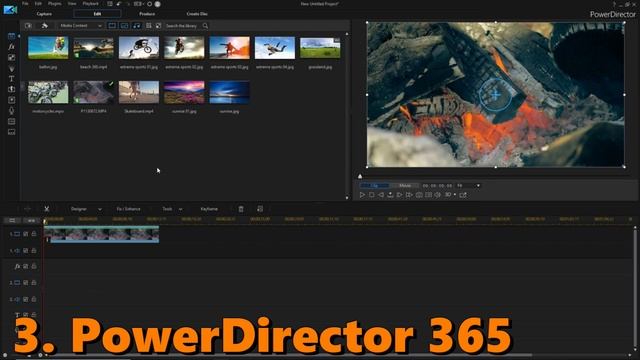Open the Title Room T icon

click(11, 79)
